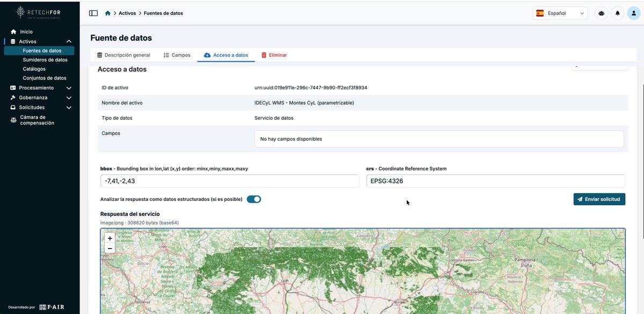Open notifications bell
The image size is (644, 314).
(x=618, y=13)
